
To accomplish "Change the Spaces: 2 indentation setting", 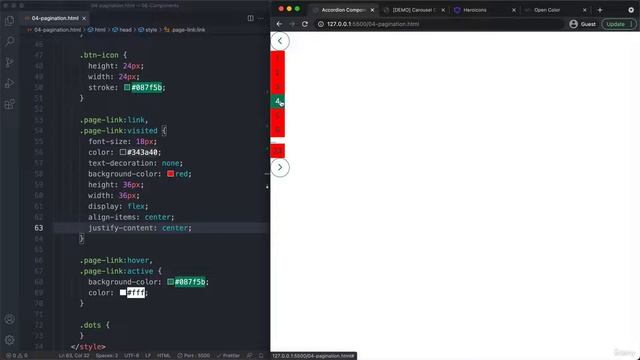I will [x=107, y=356].
